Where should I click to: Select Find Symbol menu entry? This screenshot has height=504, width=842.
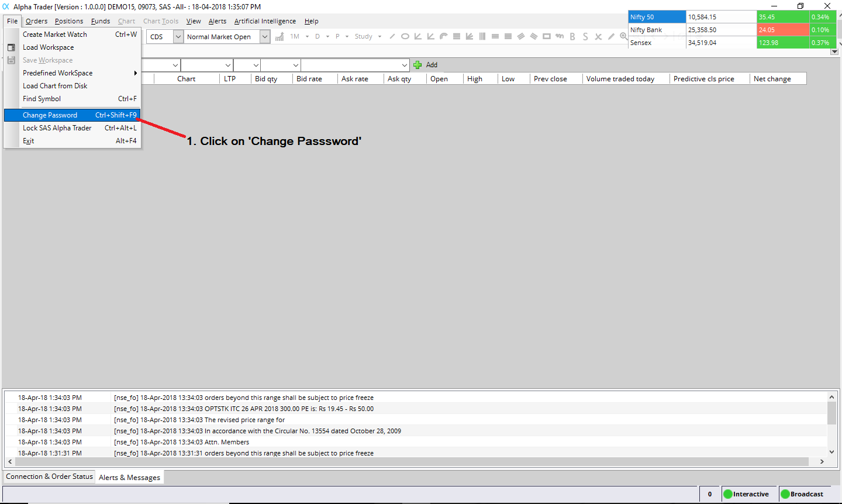[72, 99]
